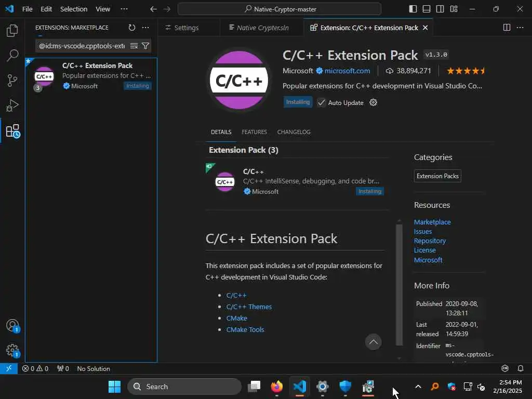Open editor more actions ellipsis

(520, 28)
